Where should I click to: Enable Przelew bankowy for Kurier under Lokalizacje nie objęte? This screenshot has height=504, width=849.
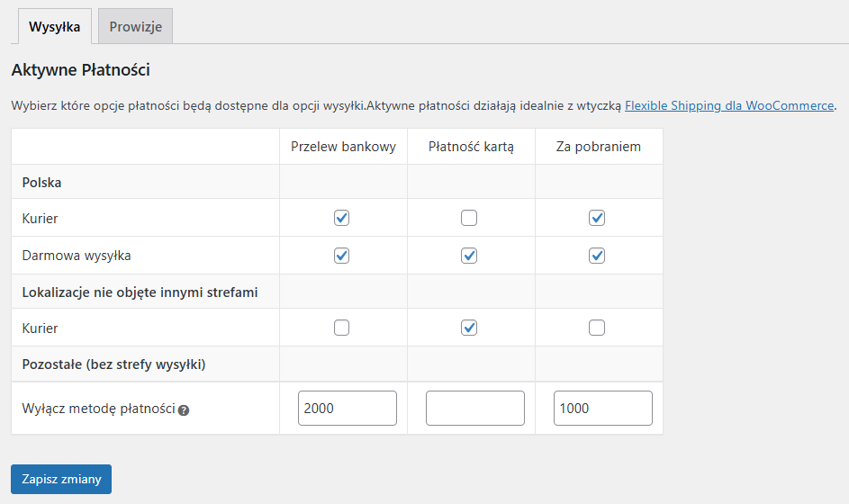[x=341, y=328]
